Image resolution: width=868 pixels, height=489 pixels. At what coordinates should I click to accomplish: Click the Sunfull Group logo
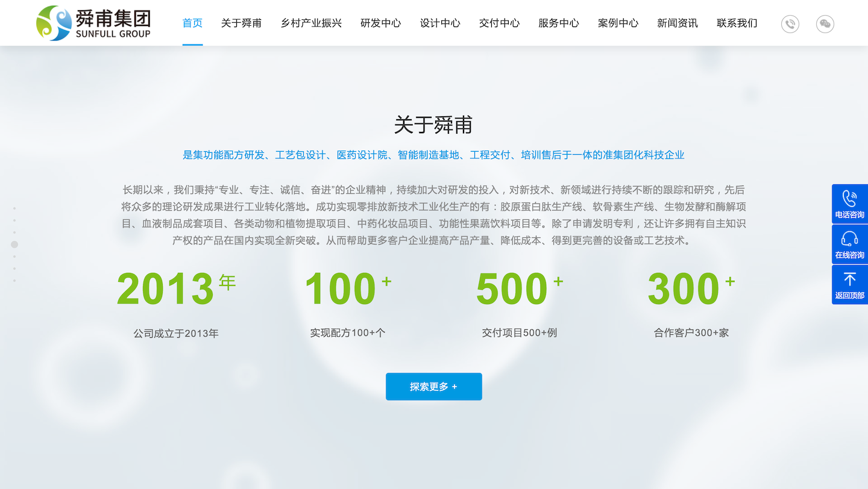93,23
